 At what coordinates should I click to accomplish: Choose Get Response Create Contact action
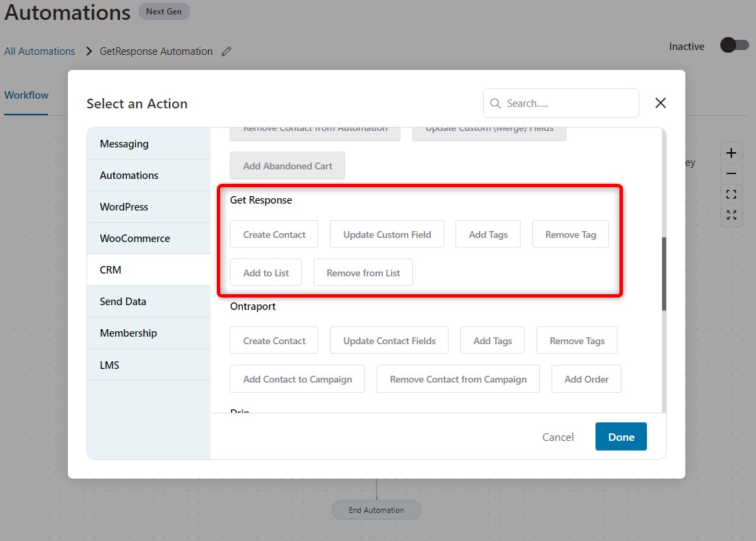click(274, 234)
